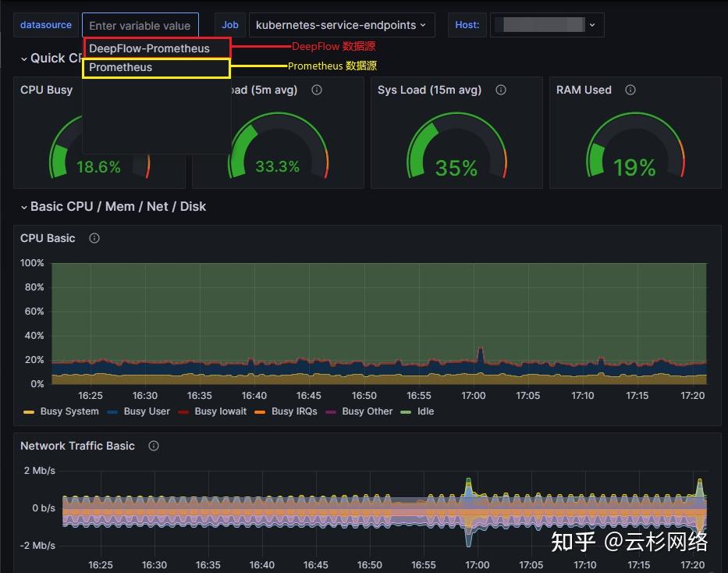Image resolution: width=728 pixels, height=573 pixels.
Task: Toggle Busy Other legend series
Action: point(368,411)
